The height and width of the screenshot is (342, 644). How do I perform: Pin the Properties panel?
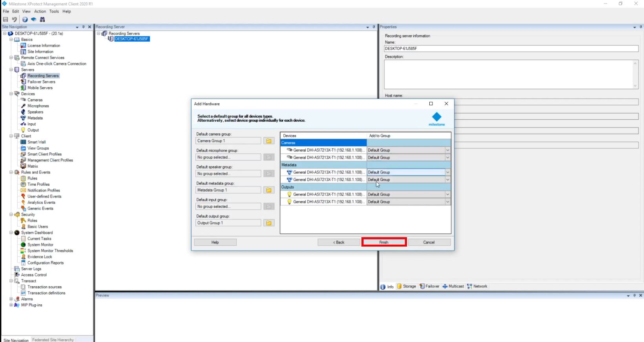640,27
